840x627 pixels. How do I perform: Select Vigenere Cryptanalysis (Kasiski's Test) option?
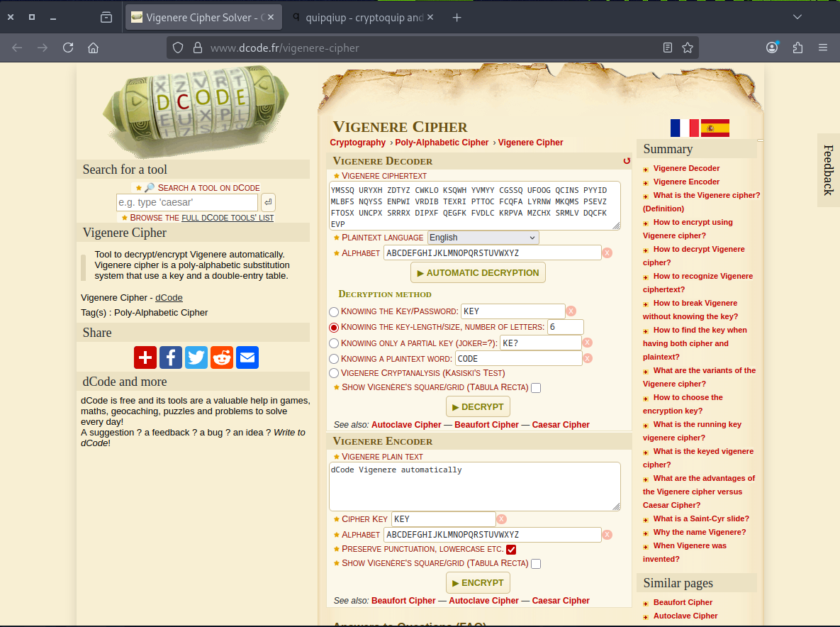click(x=334, y=373)
